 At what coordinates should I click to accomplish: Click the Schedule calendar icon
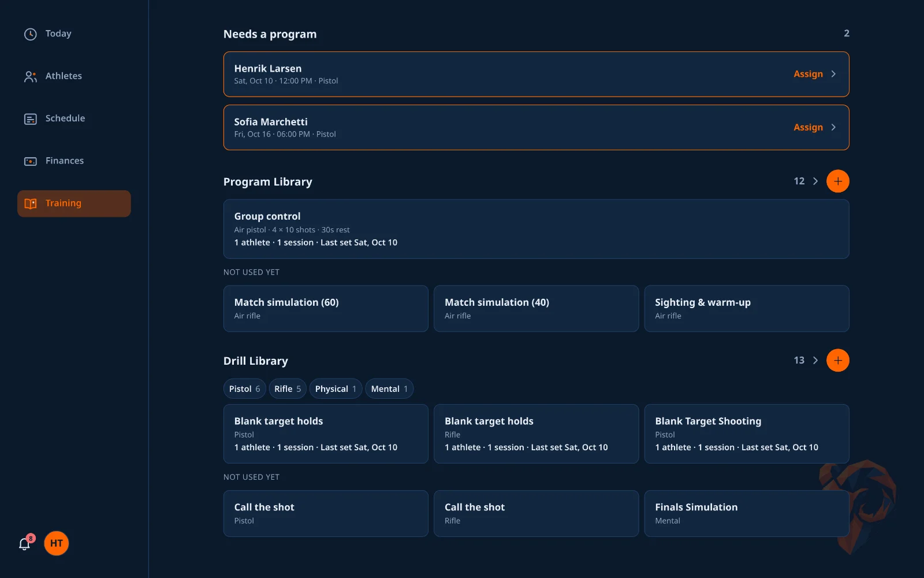coord(31,118)
